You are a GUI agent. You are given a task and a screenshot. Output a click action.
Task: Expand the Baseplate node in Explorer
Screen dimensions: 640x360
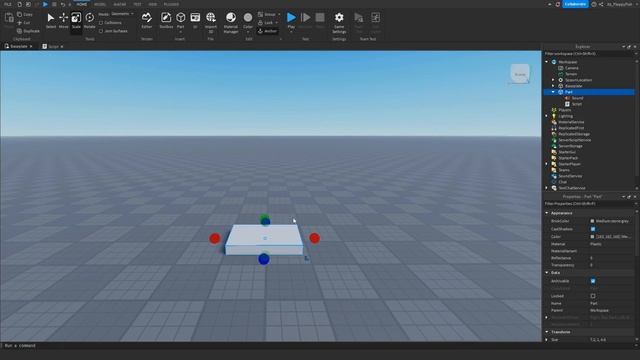click(553, 86)
